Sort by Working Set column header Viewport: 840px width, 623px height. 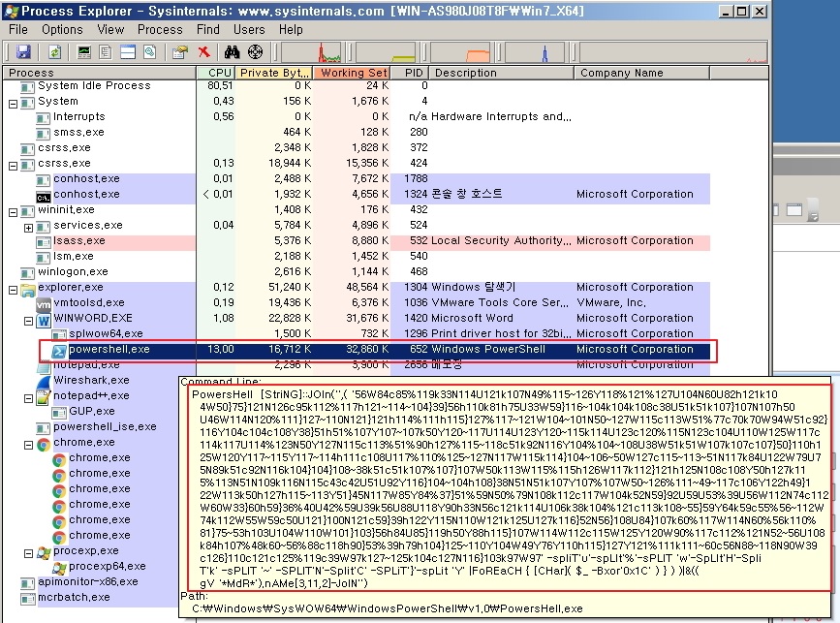353,73
